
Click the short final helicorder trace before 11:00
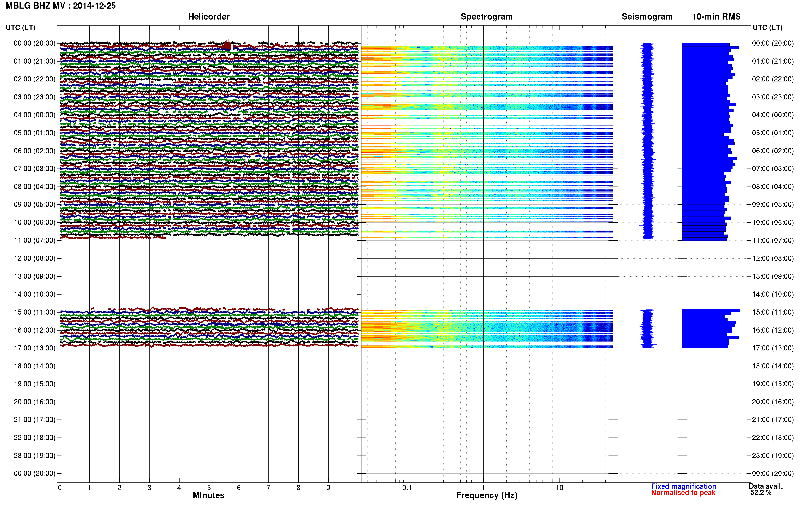click(113, 238)
